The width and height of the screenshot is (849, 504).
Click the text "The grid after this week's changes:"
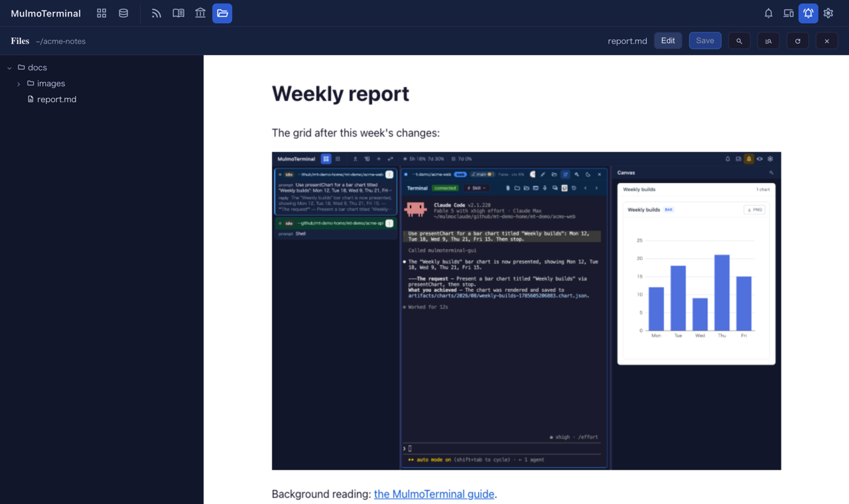[x=356, y=133]
